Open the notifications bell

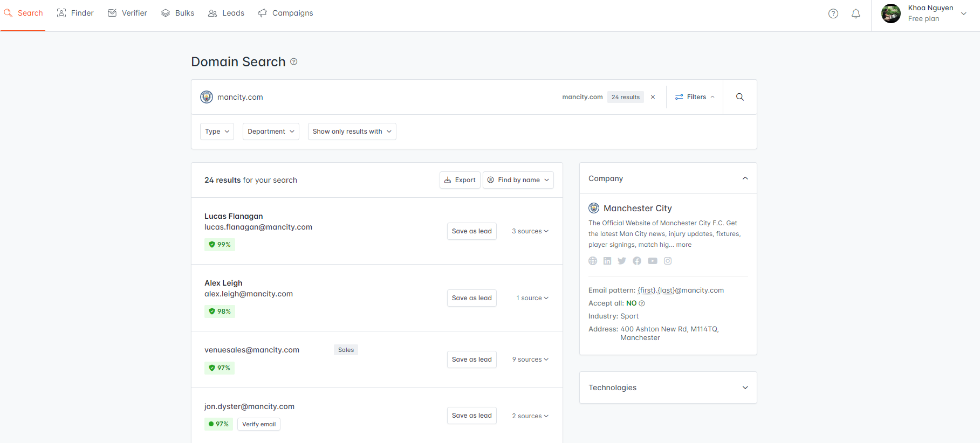coord(855,14)
